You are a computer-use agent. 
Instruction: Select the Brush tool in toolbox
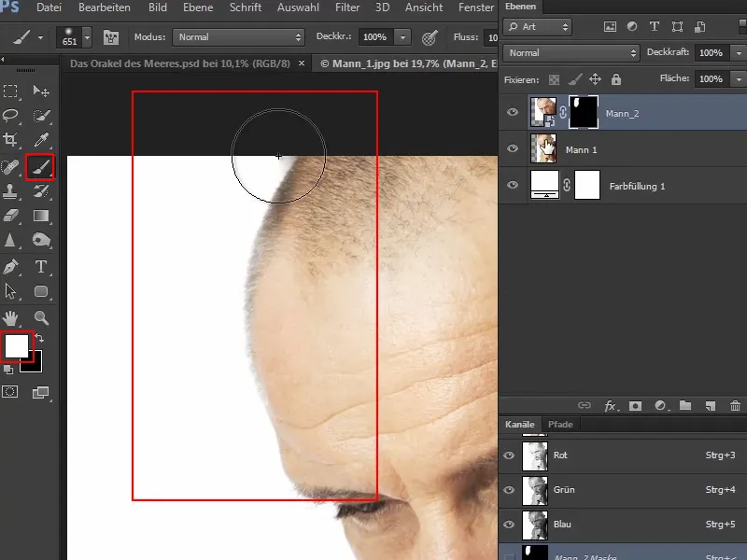coord(40,167)
